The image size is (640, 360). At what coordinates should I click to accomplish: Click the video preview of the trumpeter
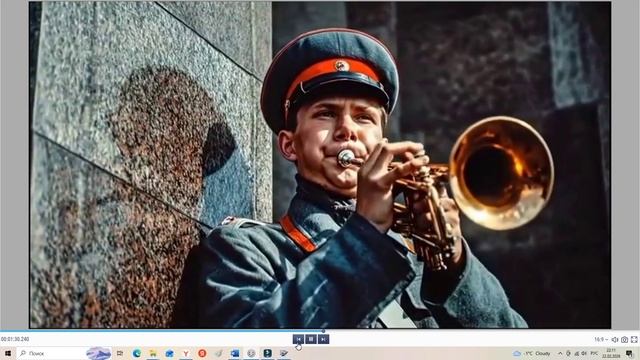click(320, 165)
